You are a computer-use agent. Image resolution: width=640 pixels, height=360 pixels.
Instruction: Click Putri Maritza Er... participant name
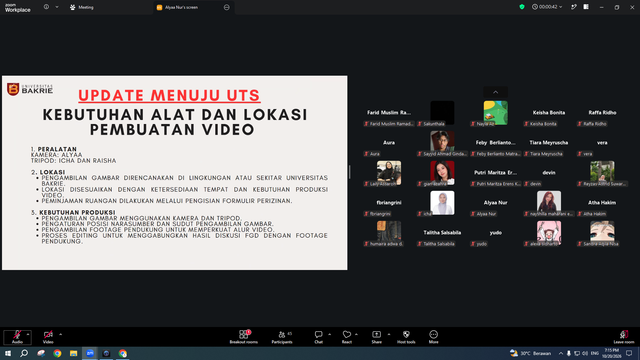point(496,172)
